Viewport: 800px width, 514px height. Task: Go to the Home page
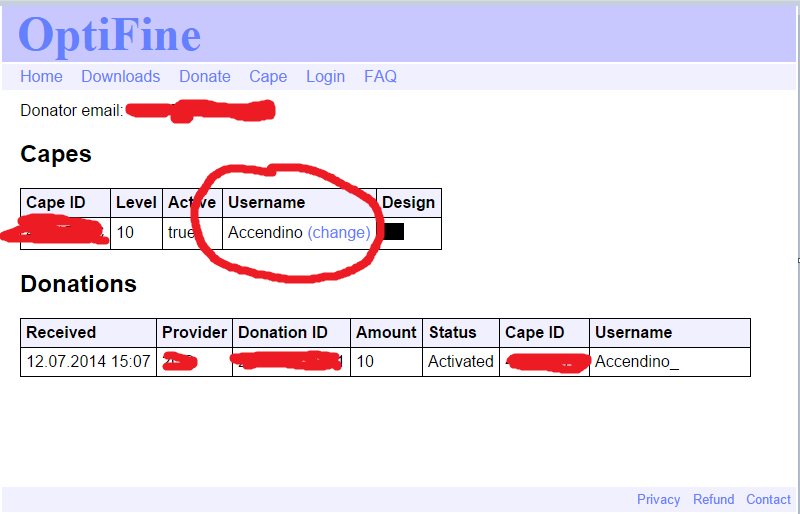41,77
